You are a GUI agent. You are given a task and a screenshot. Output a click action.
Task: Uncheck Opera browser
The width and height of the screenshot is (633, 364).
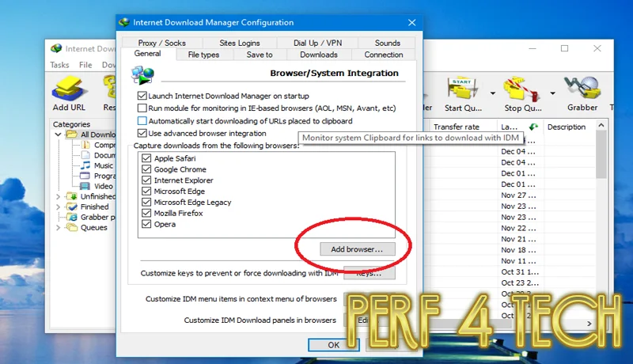(146, 224)
